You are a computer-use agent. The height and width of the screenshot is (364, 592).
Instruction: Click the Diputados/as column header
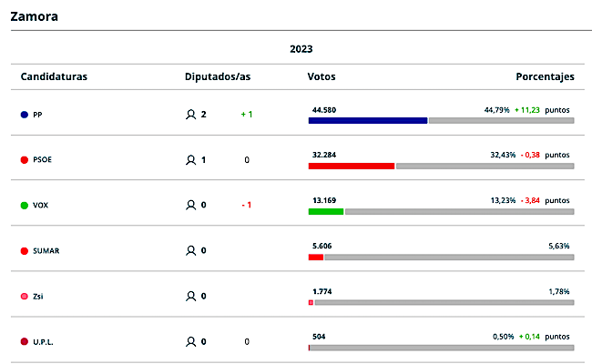point(217,76)
